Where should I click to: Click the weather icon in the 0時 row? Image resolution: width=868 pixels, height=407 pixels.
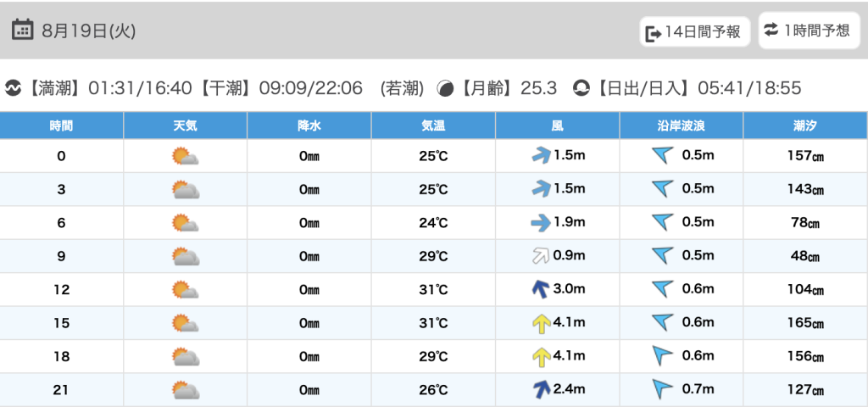(x=185, y=156)
